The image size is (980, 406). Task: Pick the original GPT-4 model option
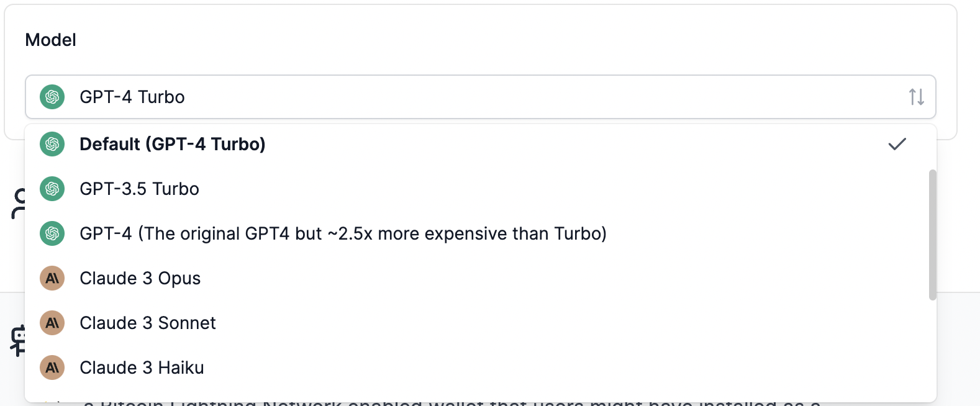click(x=343, y=233)
